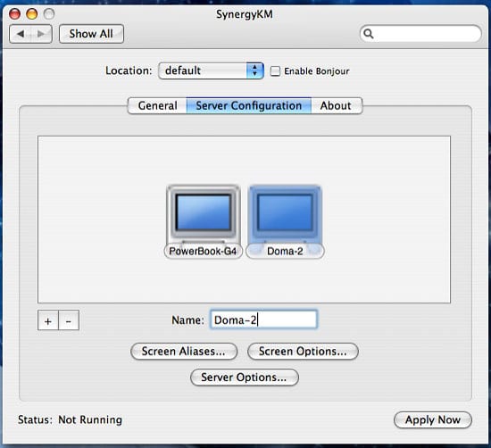This screenshot has height=448, width=491.
Task: Switch to the General tab
Action: [157, 106]
